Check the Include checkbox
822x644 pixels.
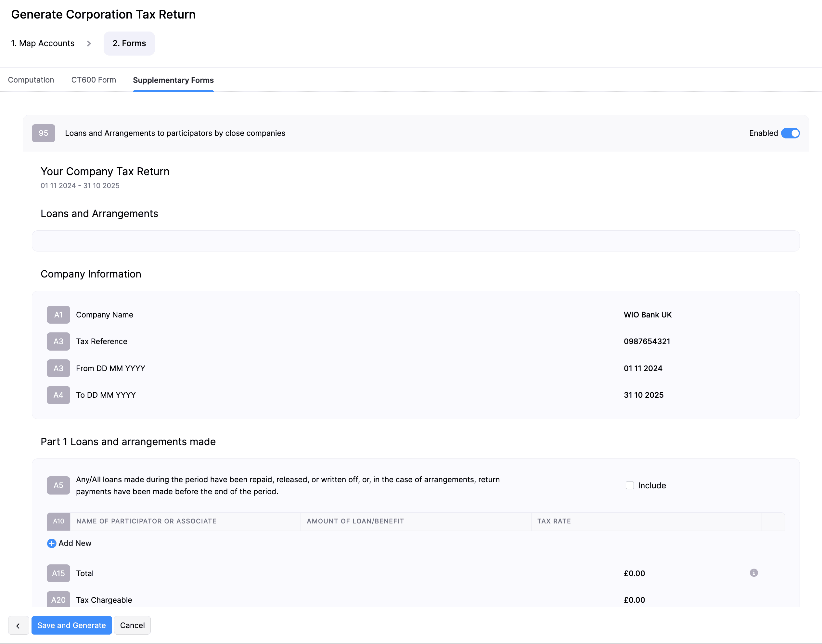[x=629, y=485]
